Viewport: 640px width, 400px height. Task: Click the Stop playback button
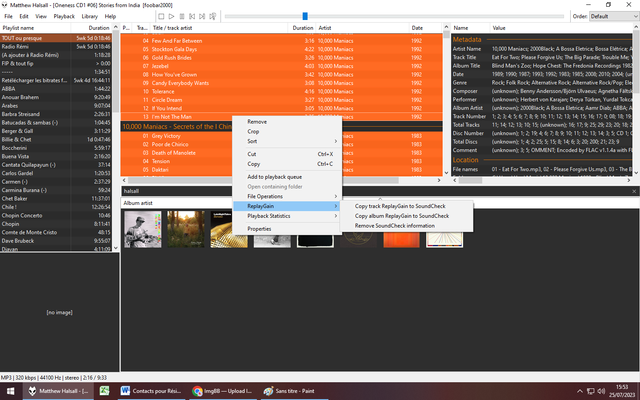click(x=161, y=16)
